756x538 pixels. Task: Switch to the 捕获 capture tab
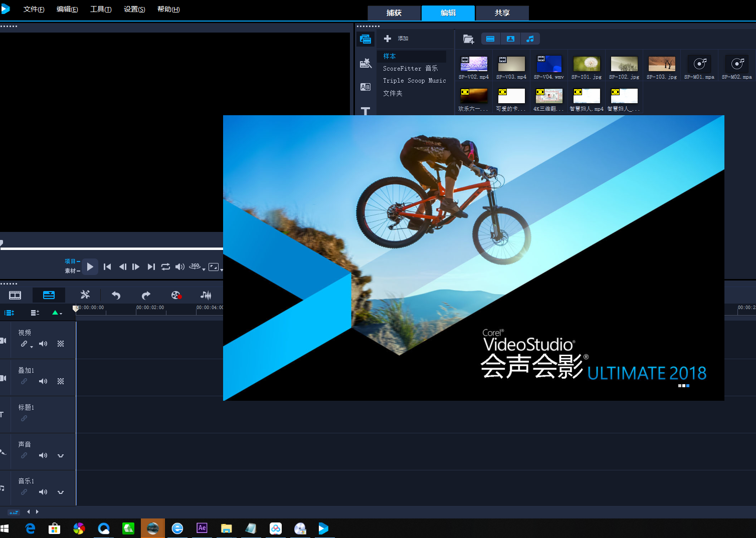coord(394,13)
